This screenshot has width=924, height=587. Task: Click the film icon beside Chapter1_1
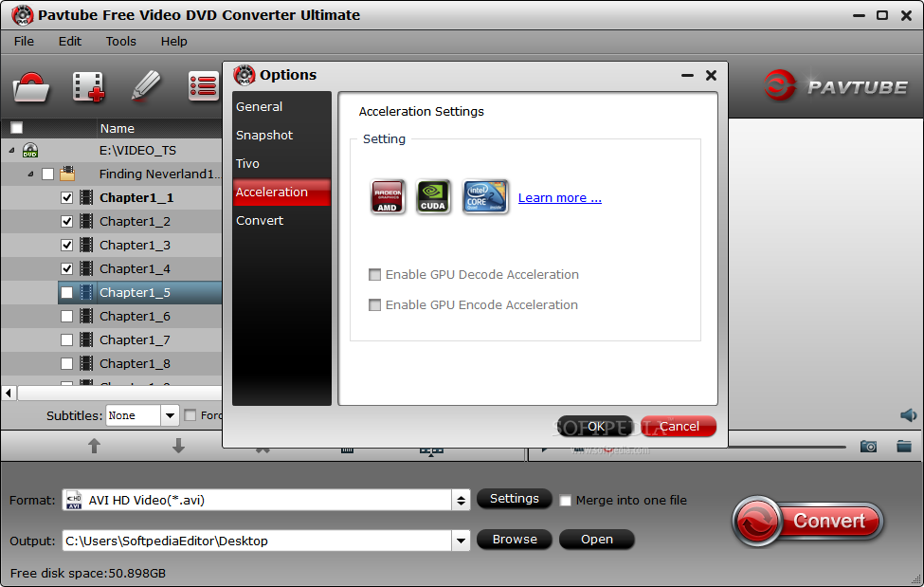(x=86, y=197)
